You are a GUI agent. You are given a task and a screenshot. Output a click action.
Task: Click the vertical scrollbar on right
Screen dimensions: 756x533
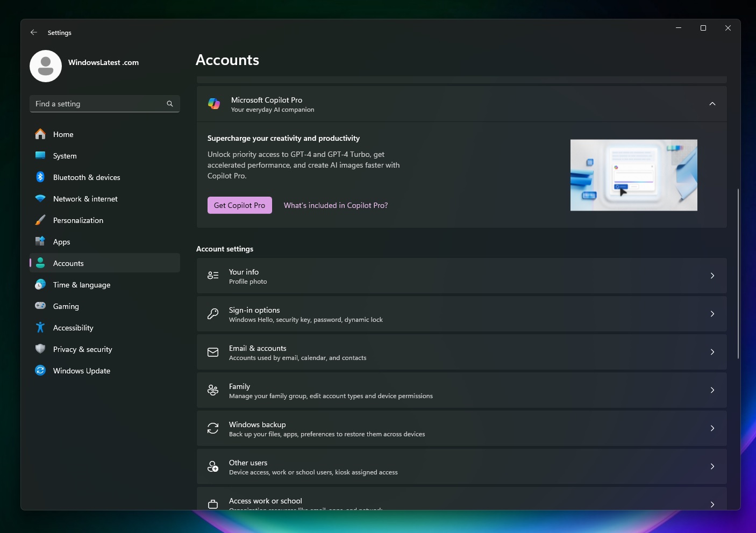pos(738,273)
